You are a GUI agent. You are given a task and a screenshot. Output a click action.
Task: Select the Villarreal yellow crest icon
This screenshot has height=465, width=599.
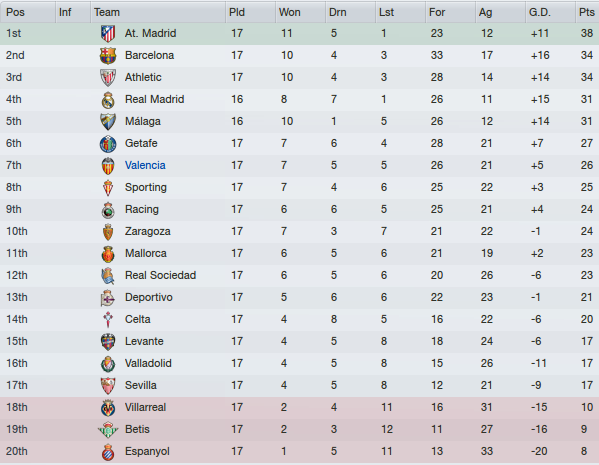point(108,408)
